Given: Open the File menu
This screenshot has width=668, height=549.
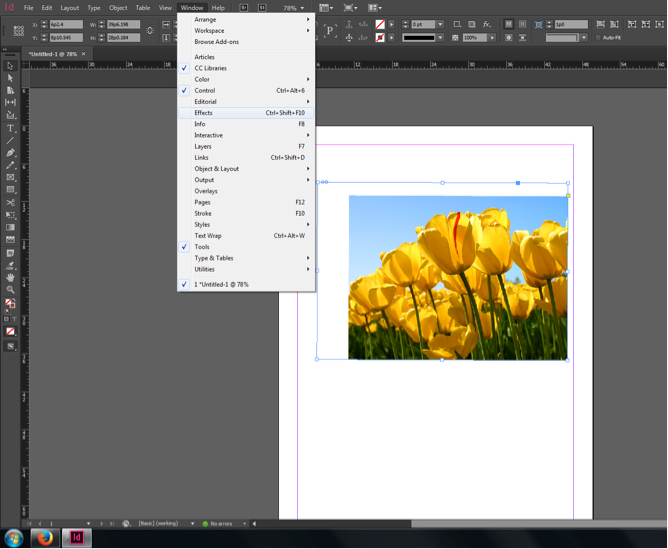Looking at the screenshot, I should click(29, 8).
